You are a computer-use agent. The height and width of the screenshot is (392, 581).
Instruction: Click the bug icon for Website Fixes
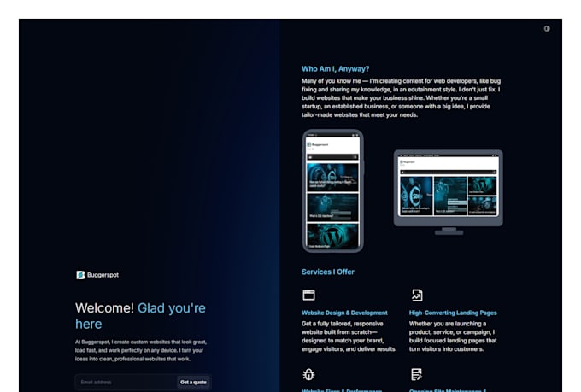pos(308,374)
